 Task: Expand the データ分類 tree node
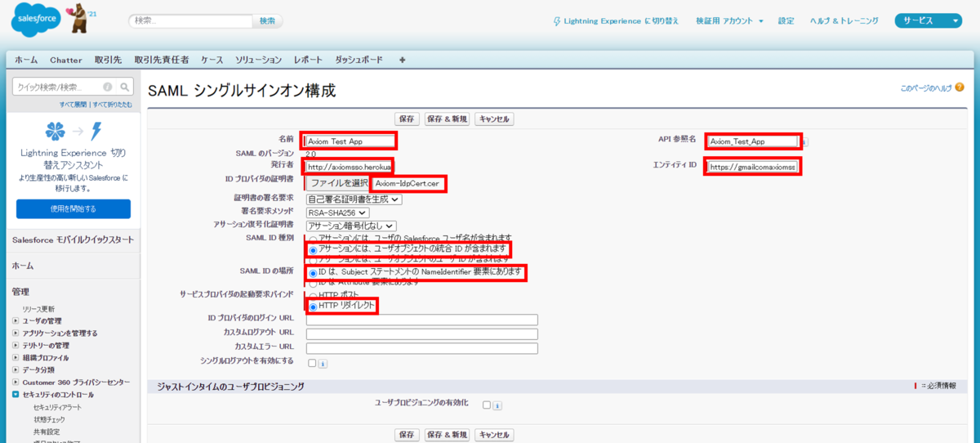[x=16, y=369]
